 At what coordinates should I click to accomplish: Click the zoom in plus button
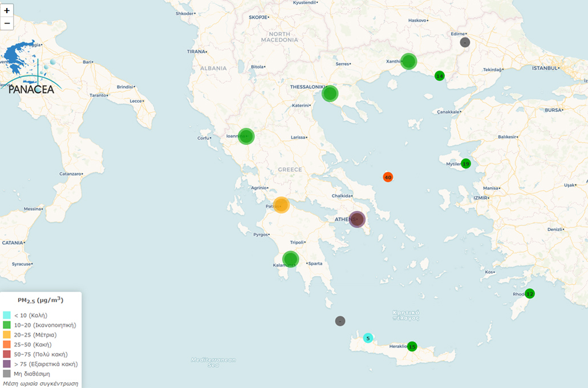[x=7, y=10]
